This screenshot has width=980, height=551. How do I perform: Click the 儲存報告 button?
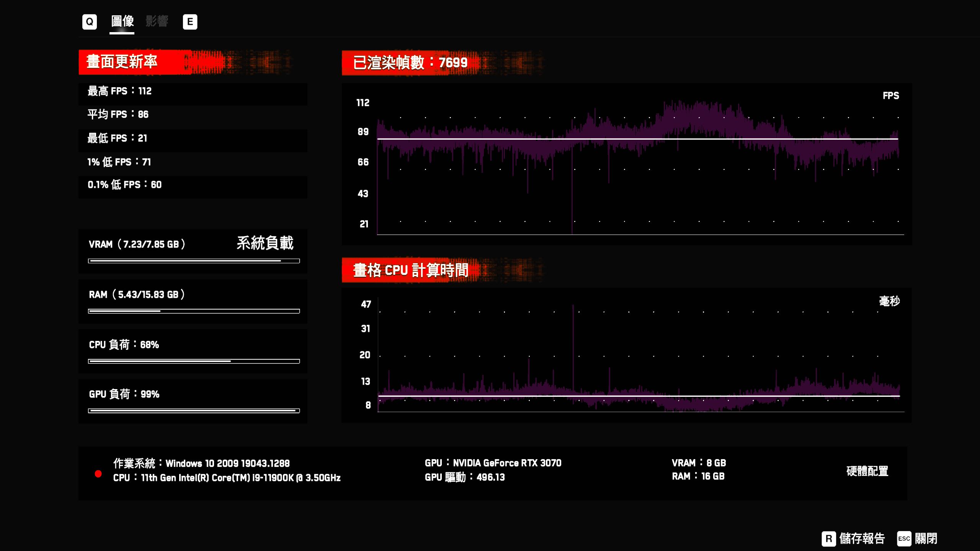pyautogui.click(x=862, y=539)
